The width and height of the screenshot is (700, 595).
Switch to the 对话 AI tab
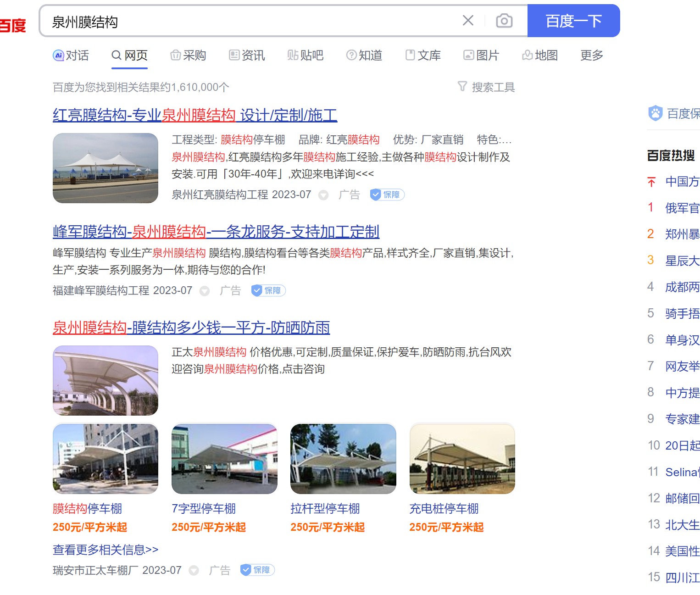pos(71,56)
